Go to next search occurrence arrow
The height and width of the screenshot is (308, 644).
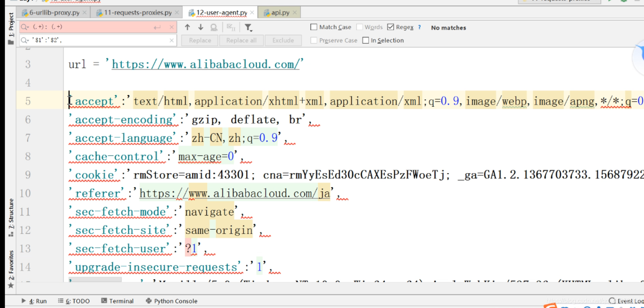tap(201, 27)
